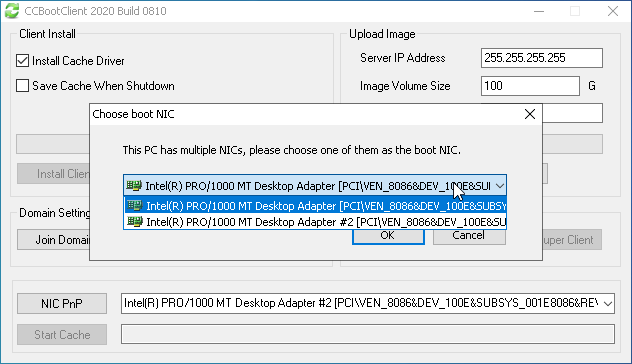
Task: Click the CCBootClient app icon in title bar
Action: 12,11
